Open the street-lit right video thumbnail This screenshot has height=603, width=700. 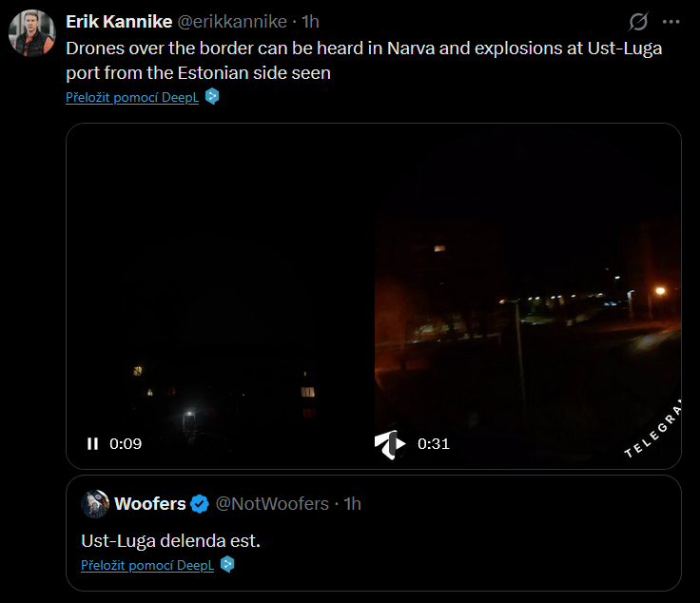(528, 296)
